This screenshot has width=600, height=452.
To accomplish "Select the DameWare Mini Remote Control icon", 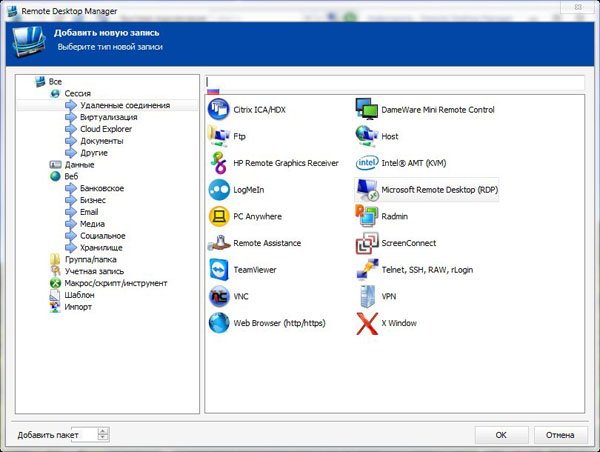I will [366, 109].
